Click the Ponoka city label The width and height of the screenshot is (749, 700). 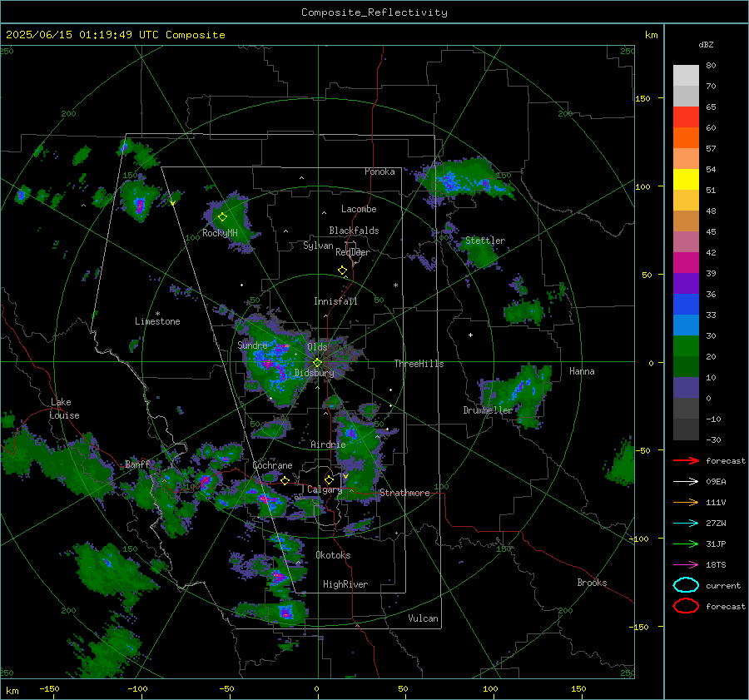click(379, 171)
